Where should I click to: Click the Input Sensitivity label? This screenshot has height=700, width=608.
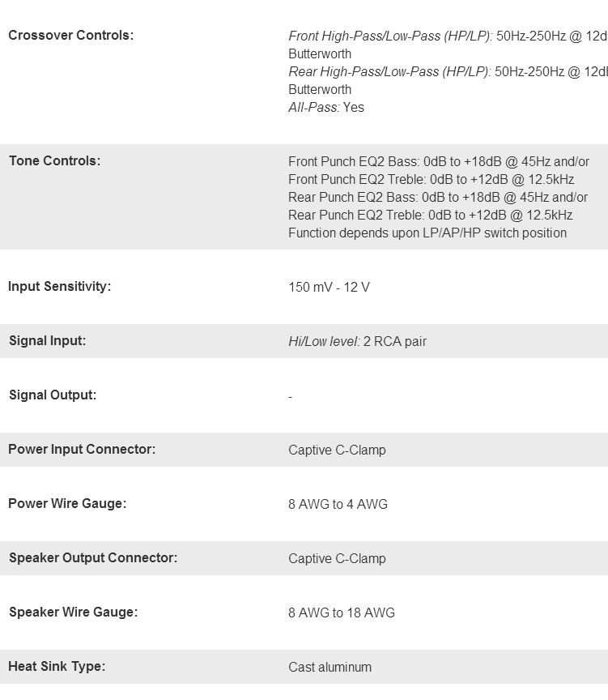[59, 287]
